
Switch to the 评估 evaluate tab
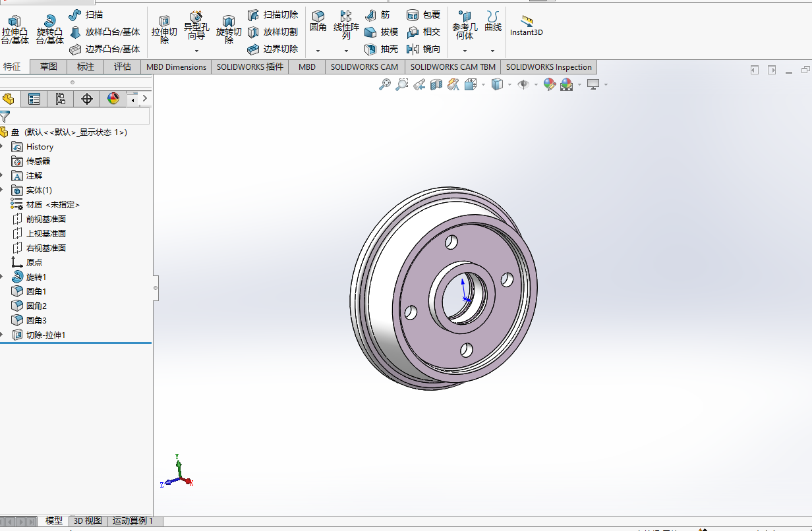tap(123, 67)
